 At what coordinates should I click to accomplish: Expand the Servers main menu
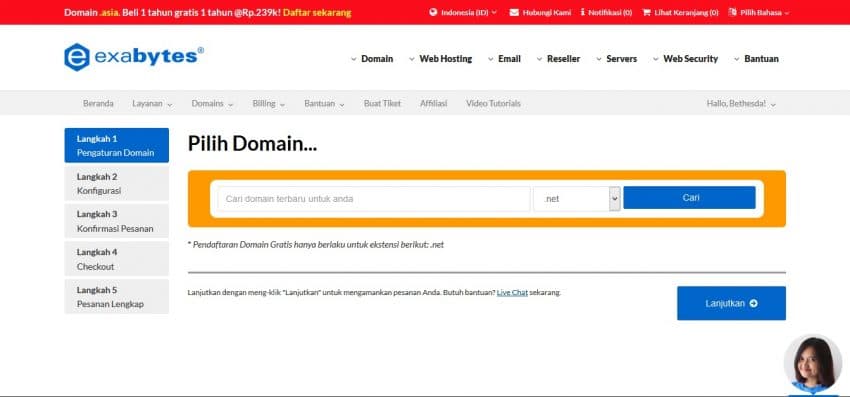(x=616, y=59)
